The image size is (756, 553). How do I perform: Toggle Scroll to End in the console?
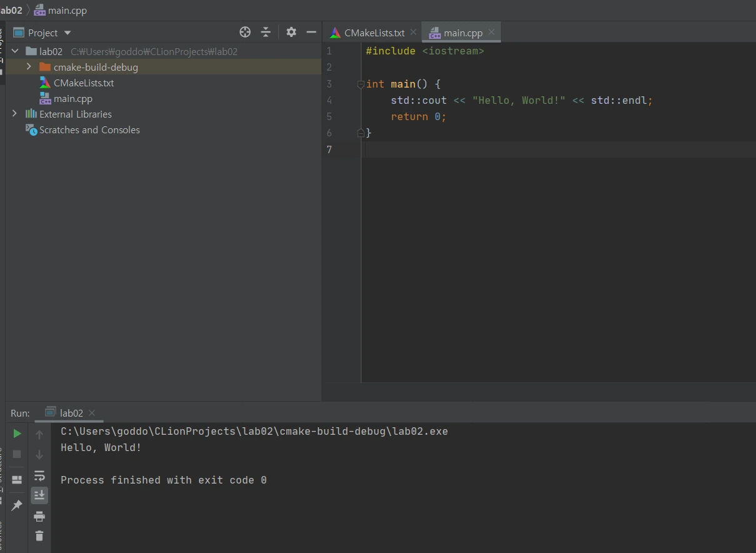[x=39, y=495]
